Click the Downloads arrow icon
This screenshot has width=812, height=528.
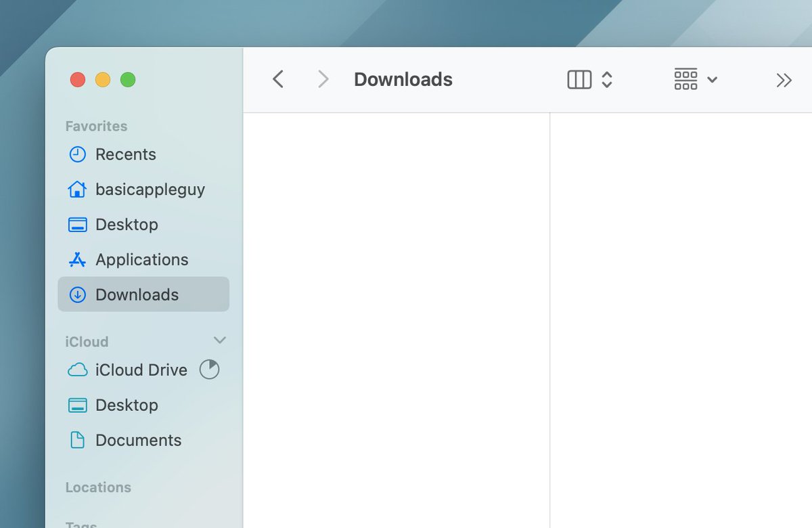pyautogui.click(x=78, y=294)
